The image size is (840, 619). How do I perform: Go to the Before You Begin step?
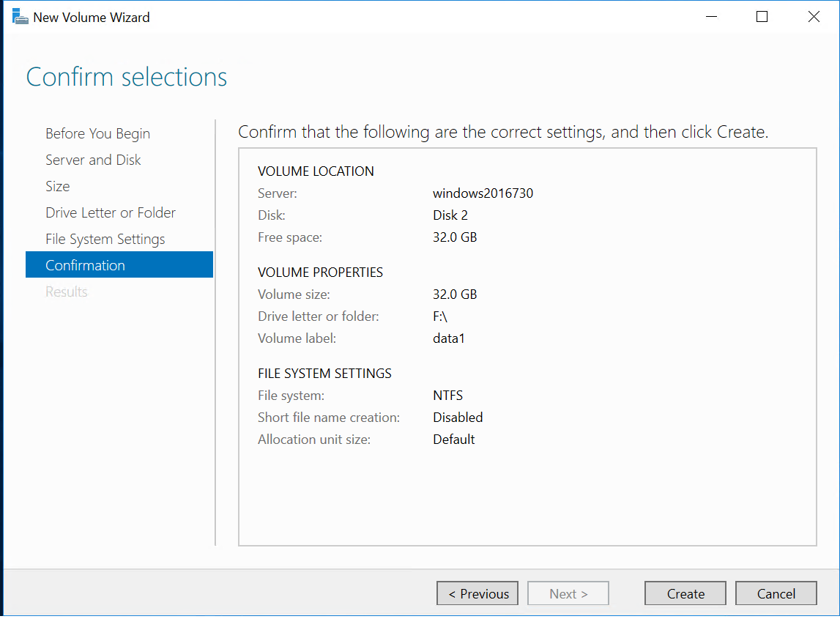[97, 133]
